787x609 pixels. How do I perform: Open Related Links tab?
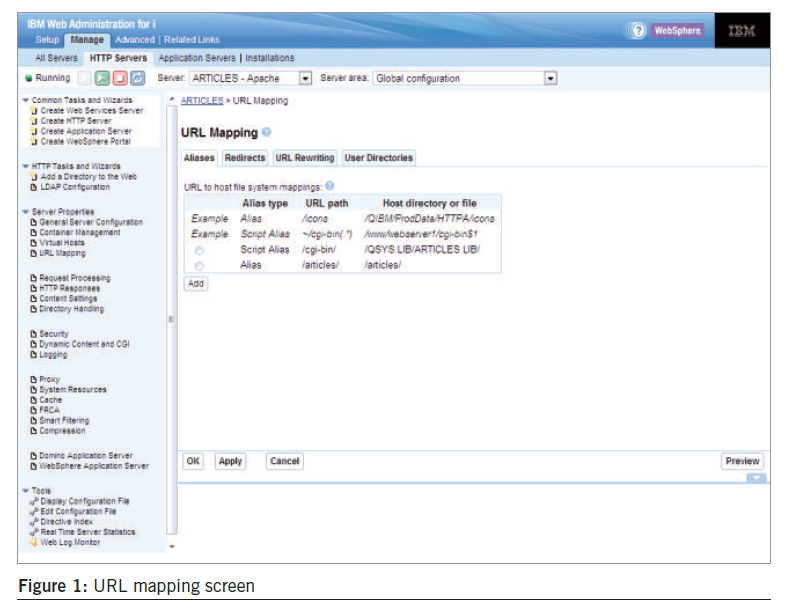pos(192,40)
